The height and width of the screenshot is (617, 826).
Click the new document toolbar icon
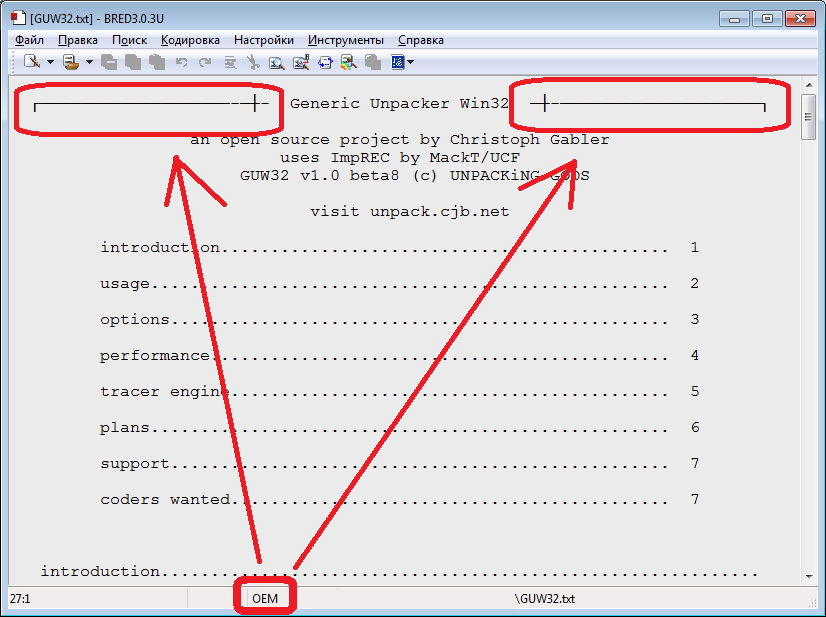point(32,62)
